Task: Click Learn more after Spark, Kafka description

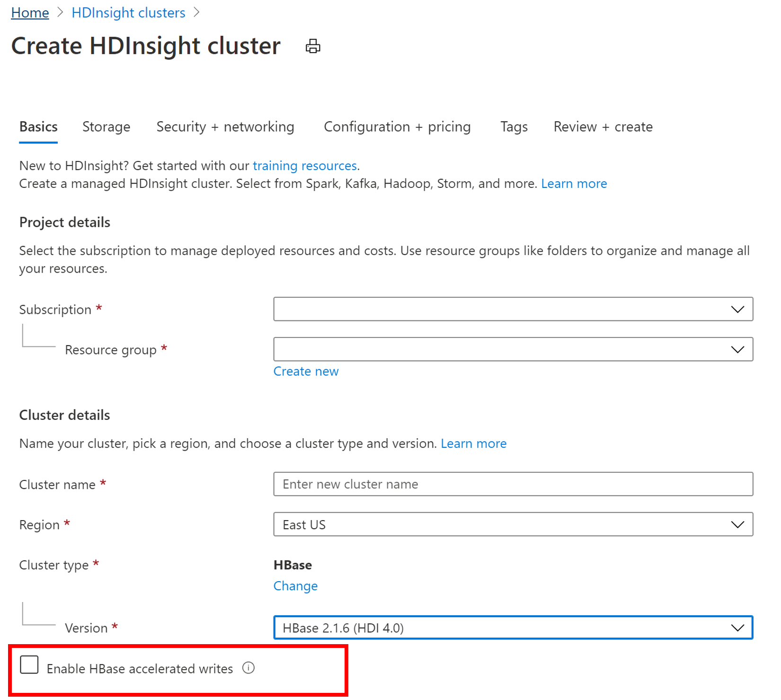Action: pyautogui.click(x=574, y=183)
